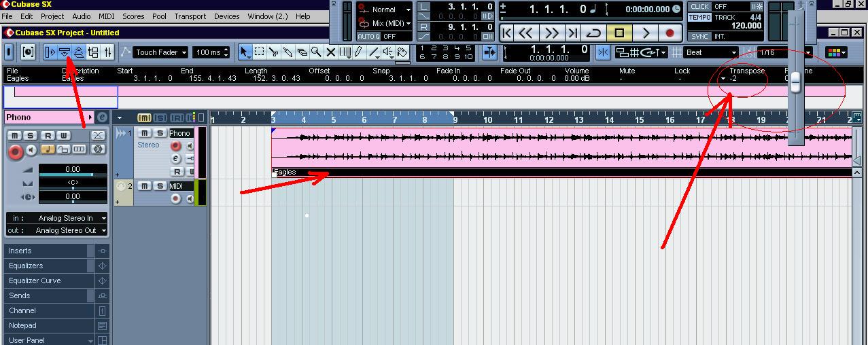Open the in: Analog Stereo In dropdown

click(56, 218)
